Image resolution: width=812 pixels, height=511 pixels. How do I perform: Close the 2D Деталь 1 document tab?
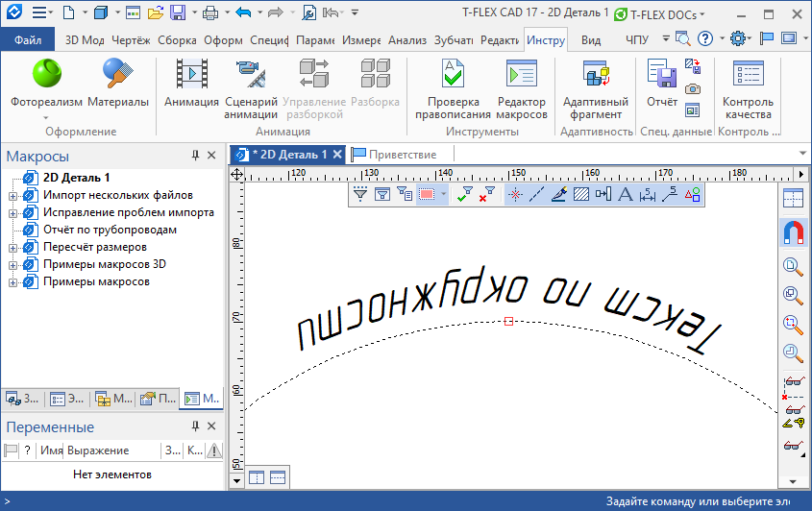pos(337,154)
